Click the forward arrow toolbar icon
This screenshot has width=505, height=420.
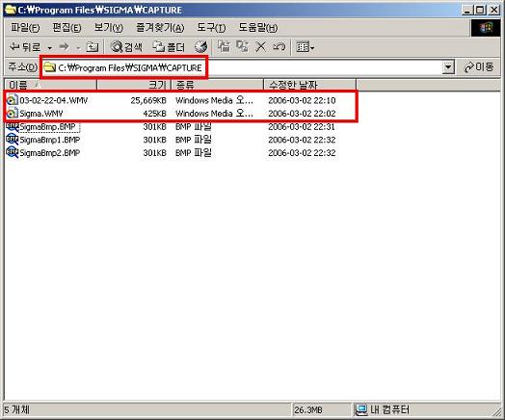click(65, 47)
